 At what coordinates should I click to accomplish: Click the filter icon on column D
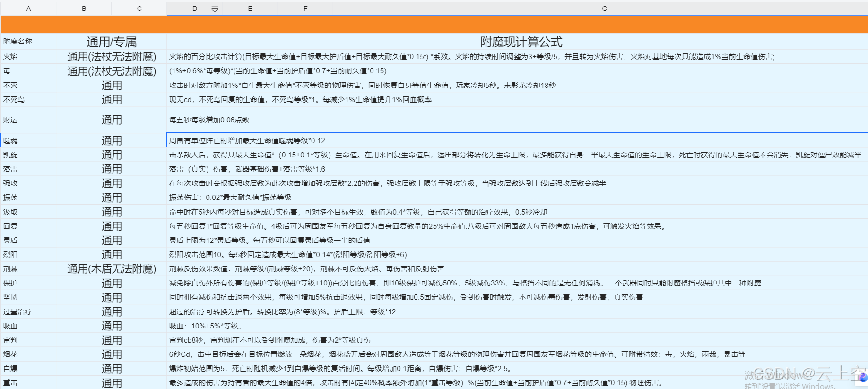[215, 9]
